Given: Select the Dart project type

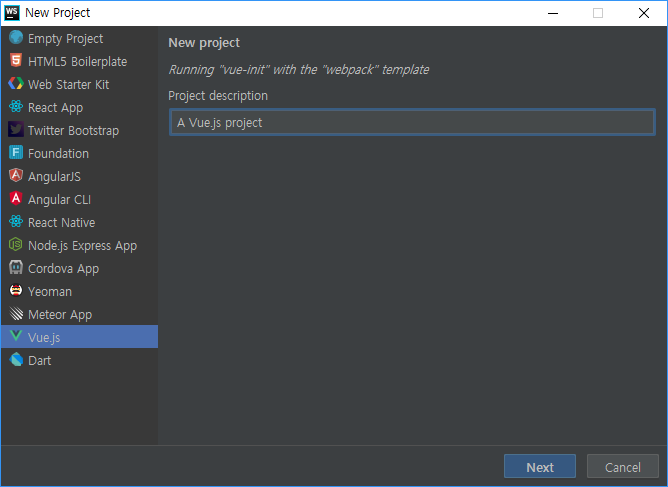Looking at the screenshot, I should [x=79, y=360].
